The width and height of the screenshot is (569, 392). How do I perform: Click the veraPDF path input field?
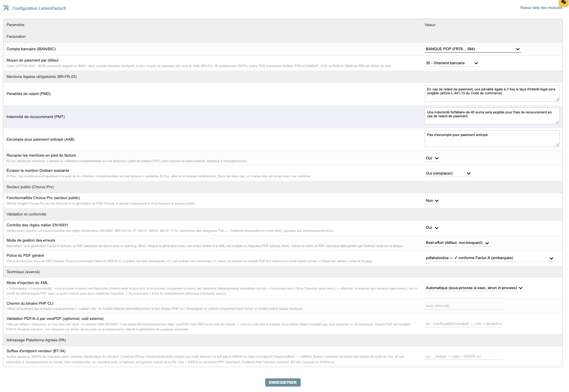pyautogui.click(x=464, y=324)
